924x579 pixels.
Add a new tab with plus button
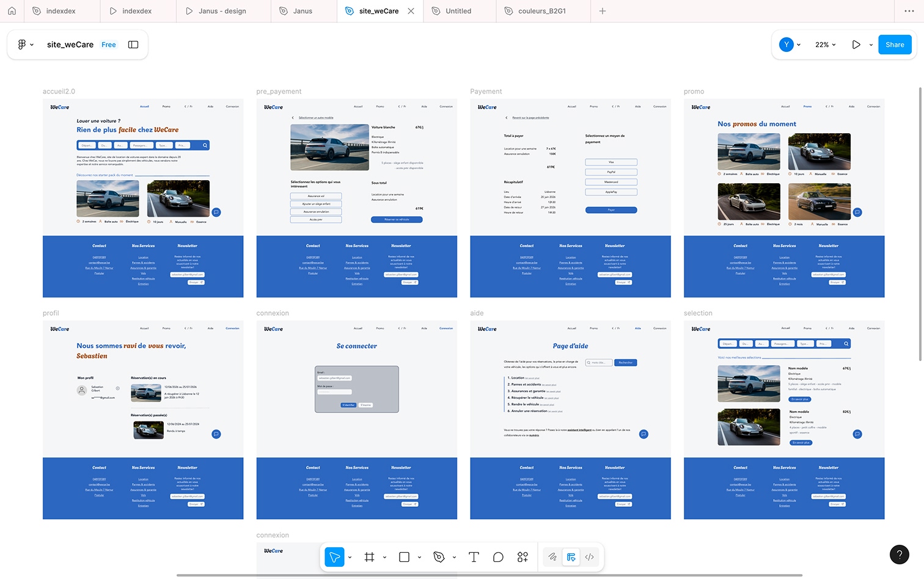pyautogui.click(x=603, y=11)
